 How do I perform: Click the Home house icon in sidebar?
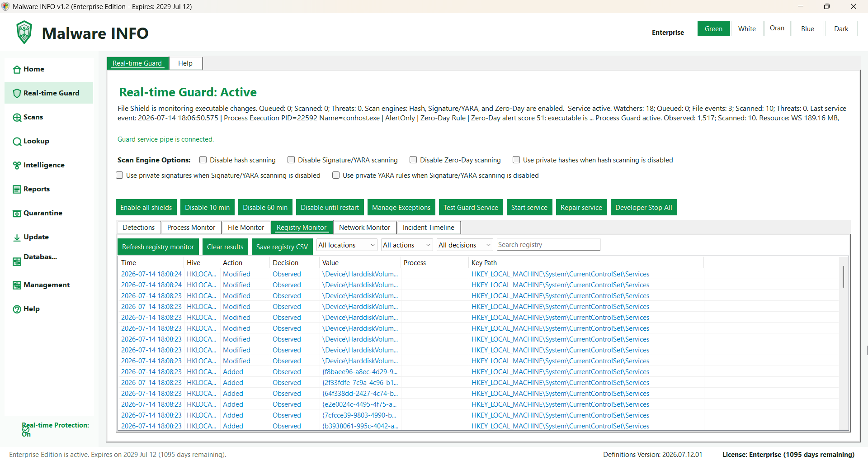click(17, 69)
